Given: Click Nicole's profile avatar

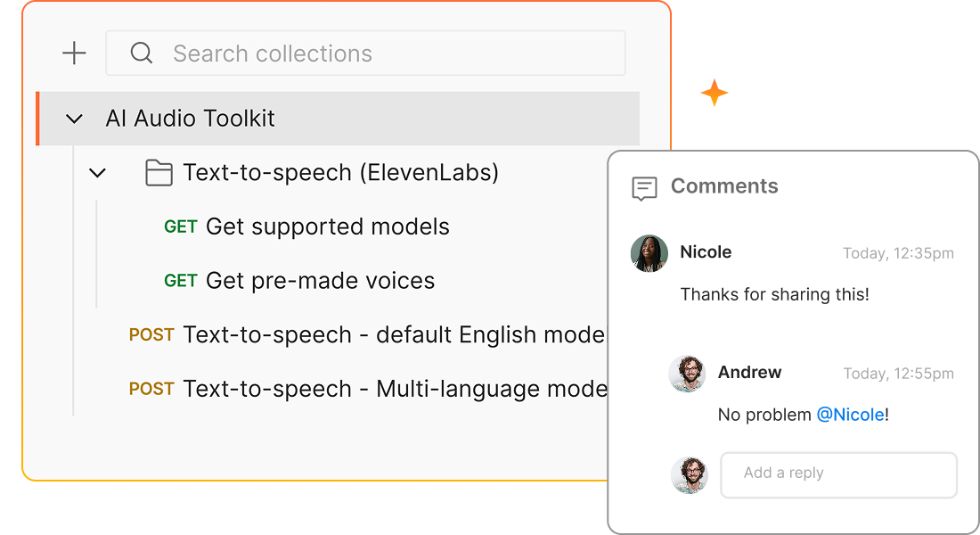Looking at the screenshot, I should [649, 253].
